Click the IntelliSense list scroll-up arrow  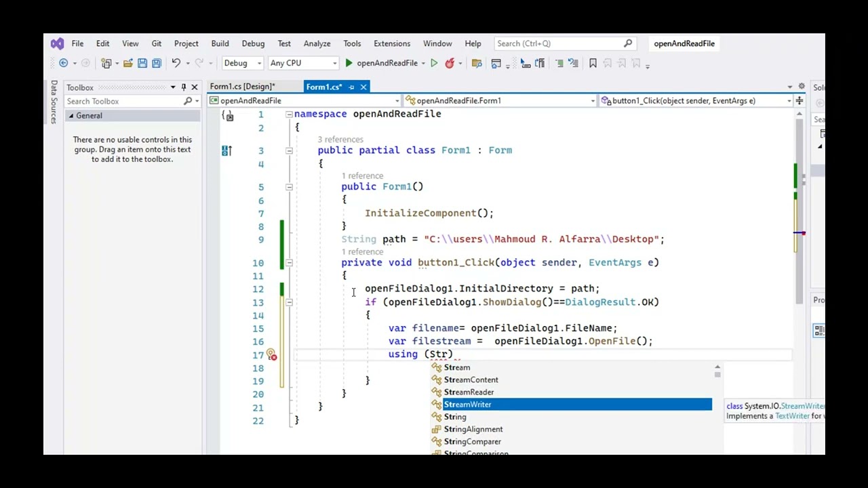tap(717, 367)
